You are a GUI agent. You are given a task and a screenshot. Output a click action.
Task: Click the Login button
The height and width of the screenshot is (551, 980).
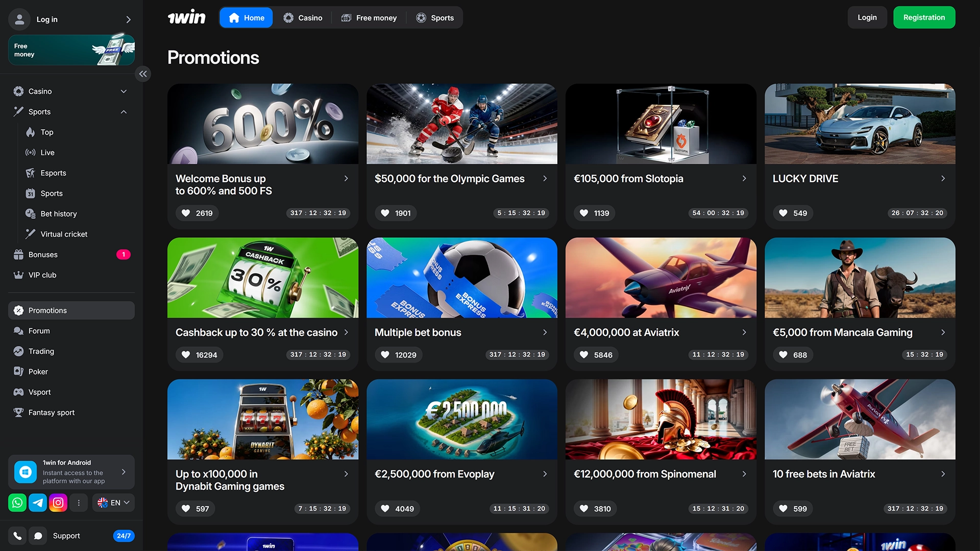[867, 17]
